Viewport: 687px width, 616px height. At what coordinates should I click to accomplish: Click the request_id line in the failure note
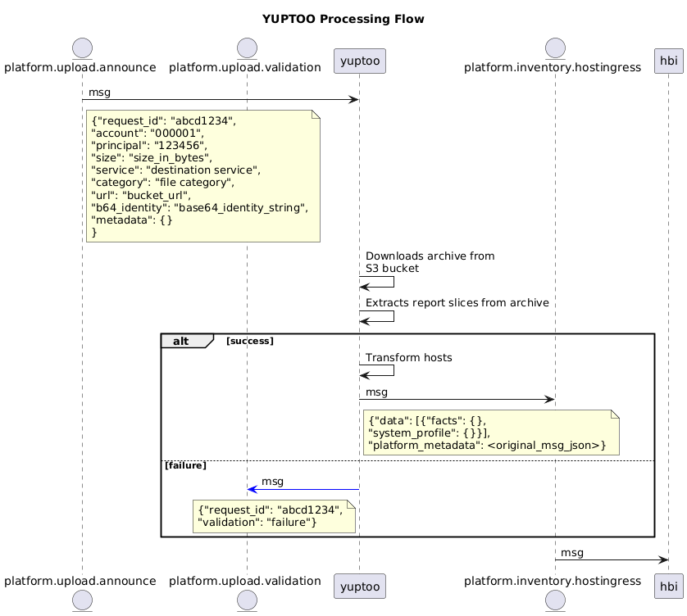click(x=271, y=510)
